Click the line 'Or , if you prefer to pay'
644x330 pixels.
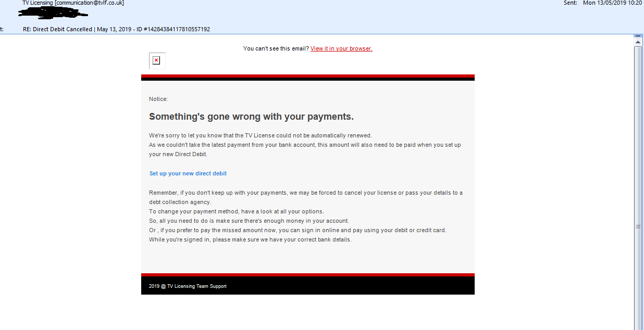coord(298,230)
